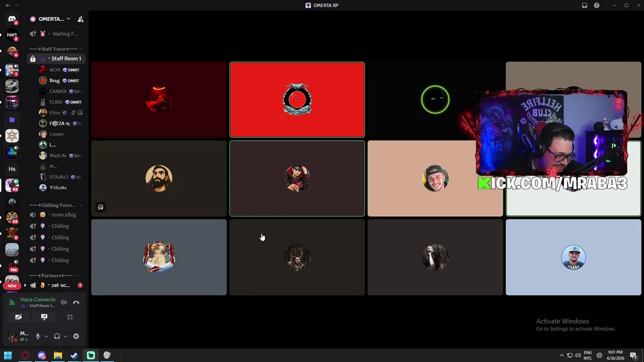Open Windows Start button
This screenshot has height=362, width=644.
8,355
